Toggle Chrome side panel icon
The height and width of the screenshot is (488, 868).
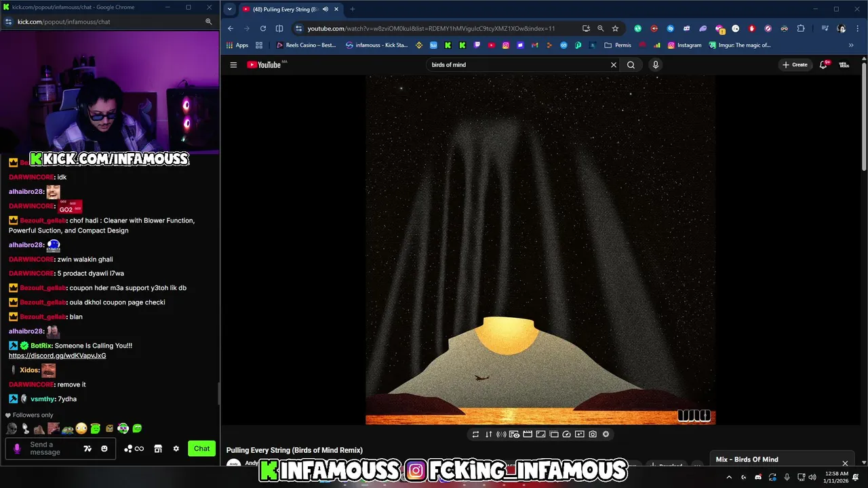(x=279, y=28)
